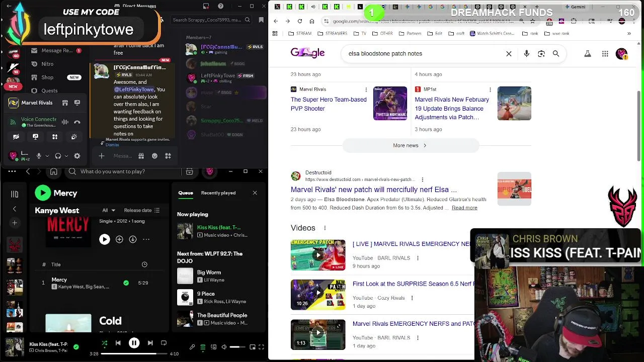
Task: Expand Your Library icon in Spotify sidebar
Action: tap(15, 194)
